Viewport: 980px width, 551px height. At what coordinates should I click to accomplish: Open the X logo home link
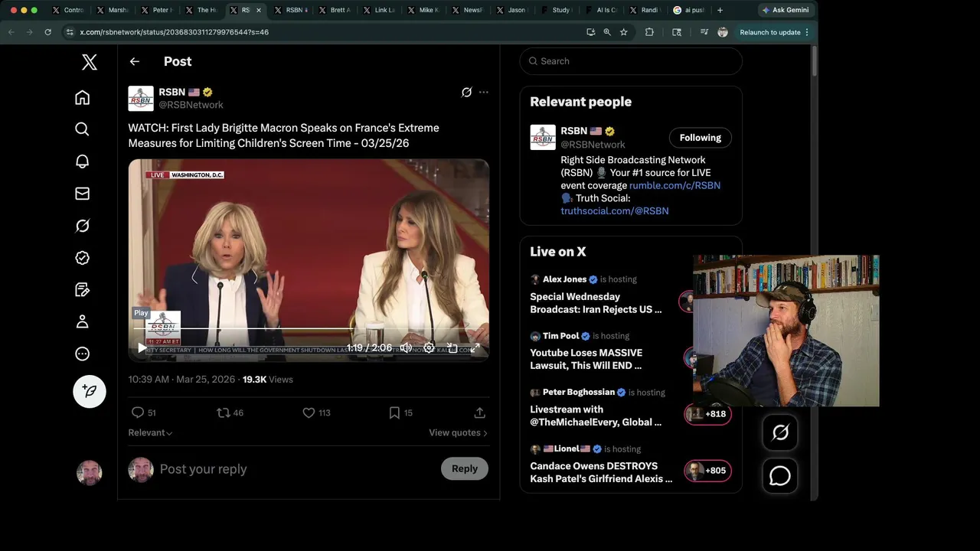click(x=90, y=62)
